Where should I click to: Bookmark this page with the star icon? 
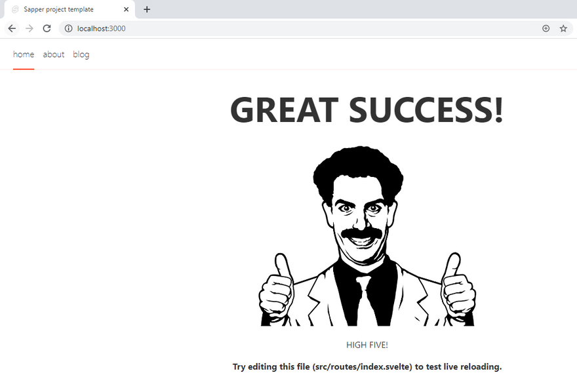tap(563, 28)
